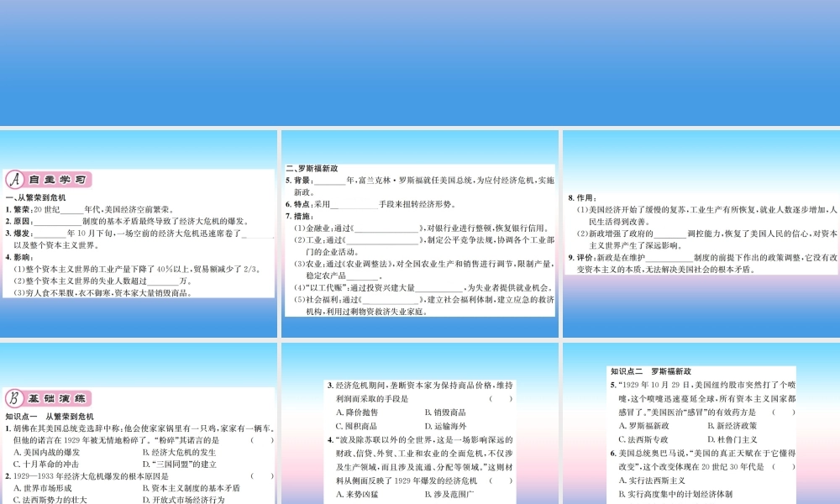Select question 1 starting 胡佛在其美国总统竞选辞中称
The image size is (840, 504).
139,434
